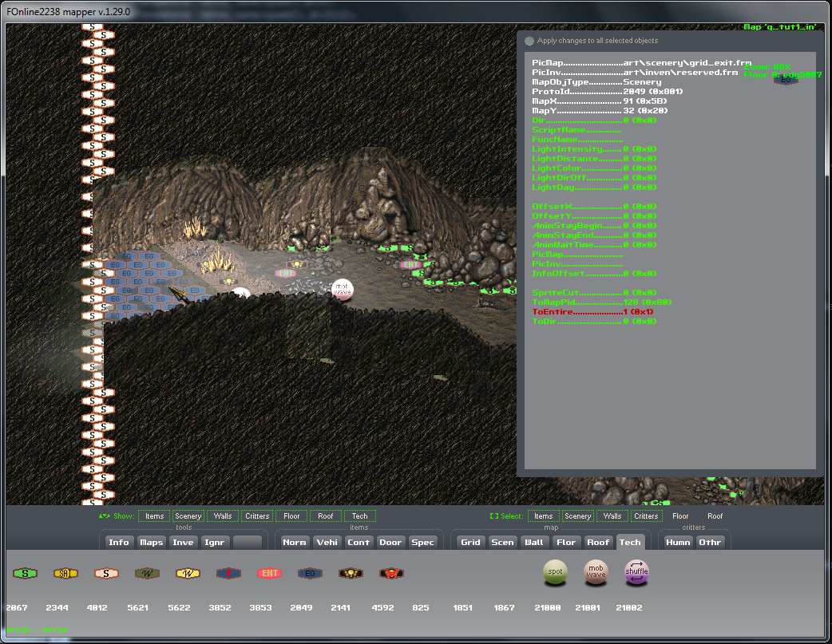Enable Apply changes to all selected objects
This screenshot has height=644, width=832.
[529, 41]
